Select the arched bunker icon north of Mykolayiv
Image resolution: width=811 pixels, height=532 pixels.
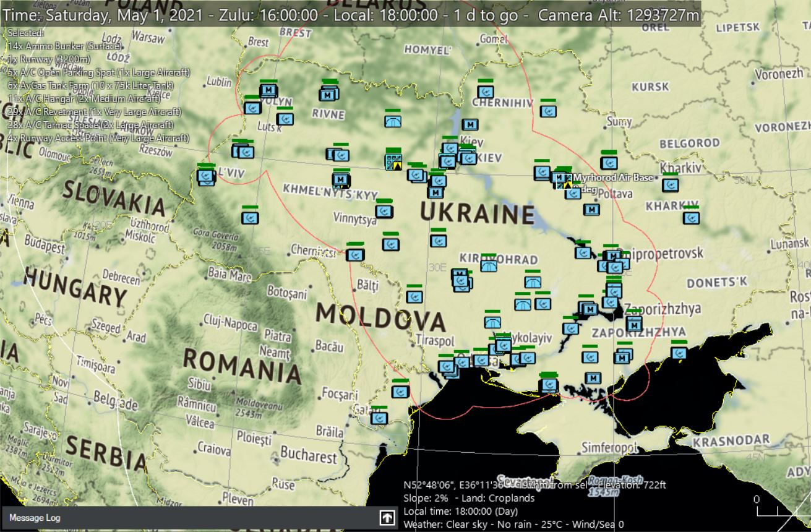pyautogui.click(x=492, y=322)
